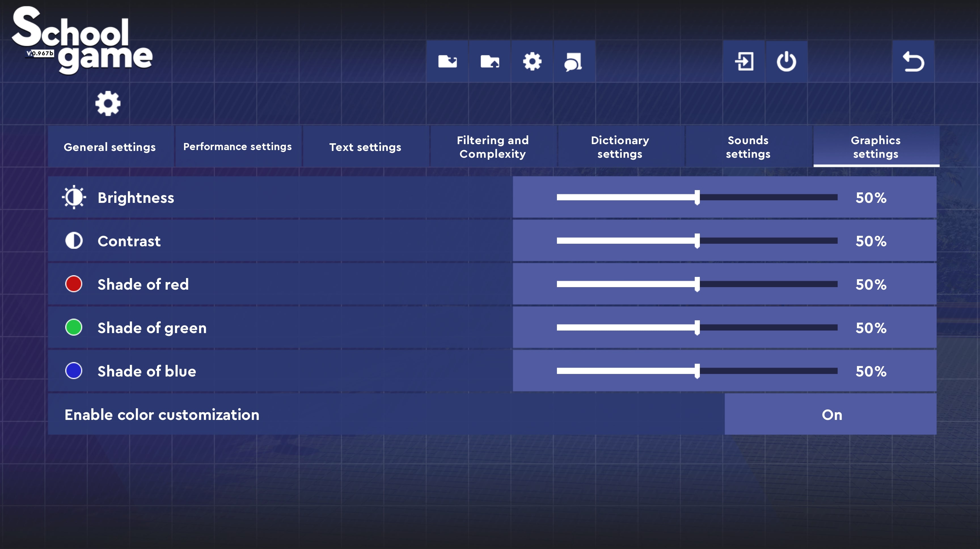Click the v.0.967b version label
The image size is (980, 549).
(x=40, y=53)
